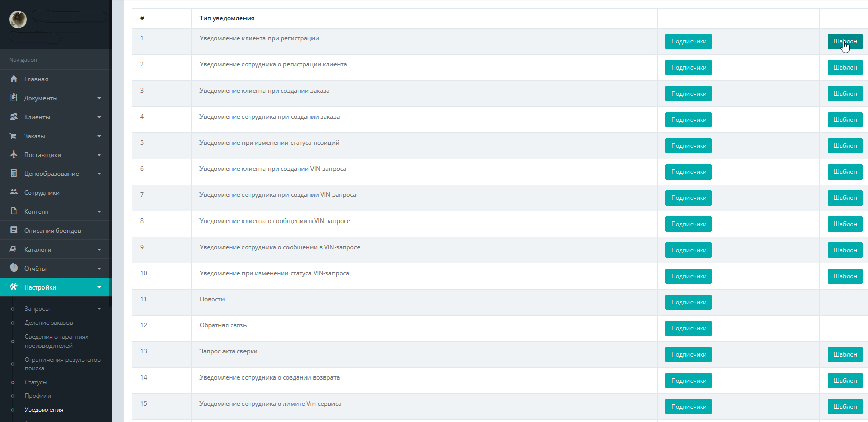The height and width of the screenshot is (422, 868).
Task: Click the user avatar picture
Action: (18, 19)
